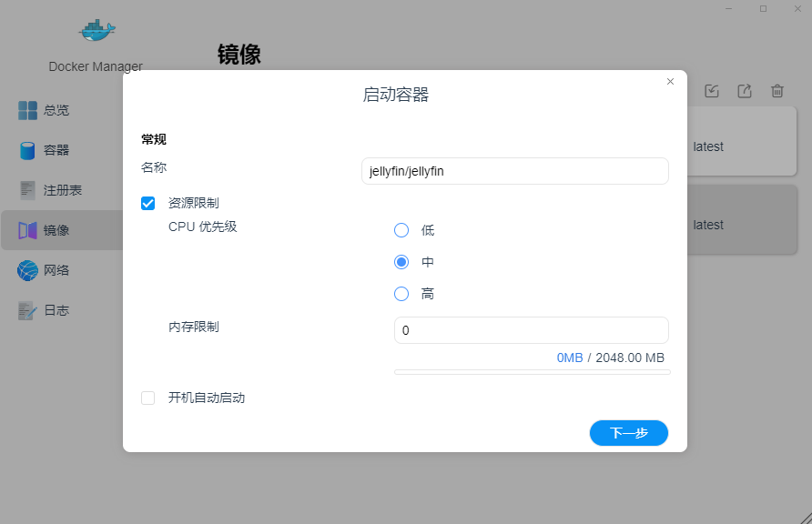Image resolution: width=812 pixels, height=524 pixels.
Task: Select the 容器 container icon in sidebar
Action: (28, 150)
